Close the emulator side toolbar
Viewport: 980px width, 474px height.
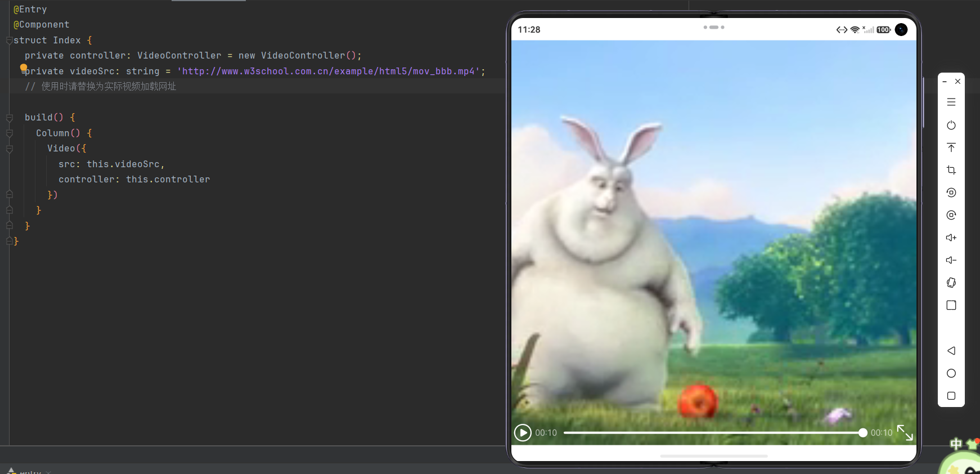tap(957, 82)
